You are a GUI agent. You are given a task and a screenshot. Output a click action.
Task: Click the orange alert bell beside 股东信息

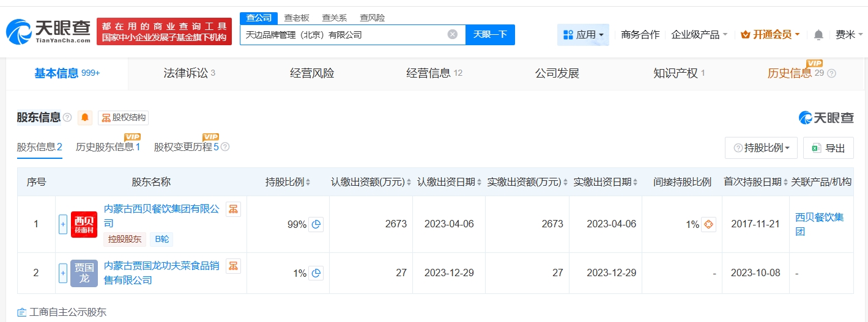tap(85, 118)
